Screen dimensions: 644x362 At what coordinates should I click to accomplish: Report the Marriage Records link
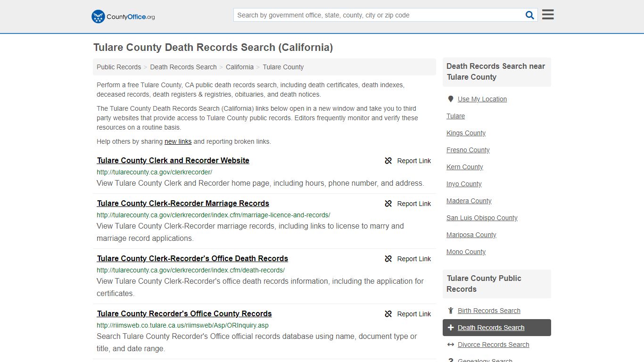click(x=408, y=204)
